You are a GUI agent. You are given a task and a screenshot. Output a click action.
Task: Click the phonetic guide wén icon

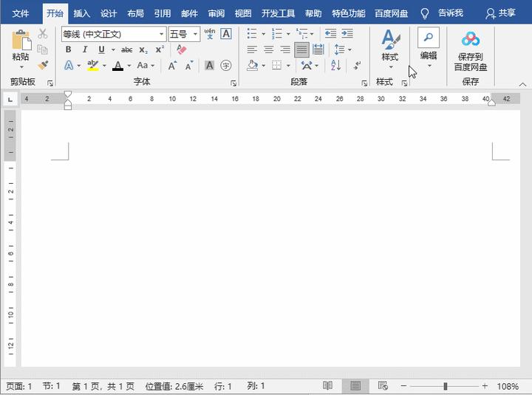coord(210,34)
